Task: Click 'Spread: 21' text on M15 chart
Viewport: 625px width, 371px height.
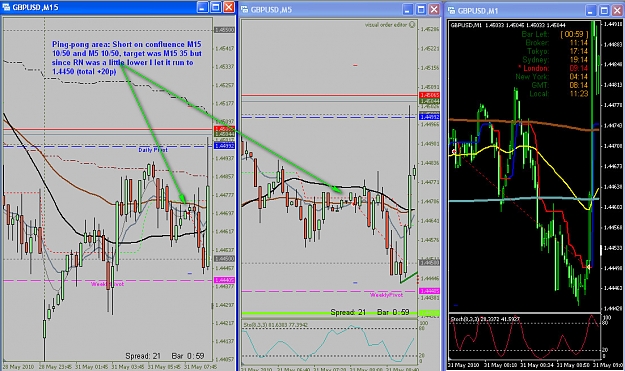Action: [x=143, y=356]
